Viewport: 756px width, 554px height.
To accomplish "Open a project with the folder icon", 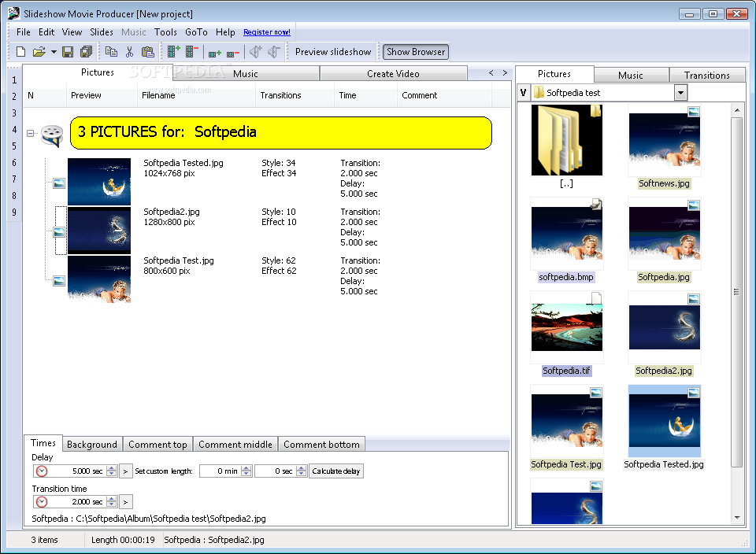I will pos(39,52).
